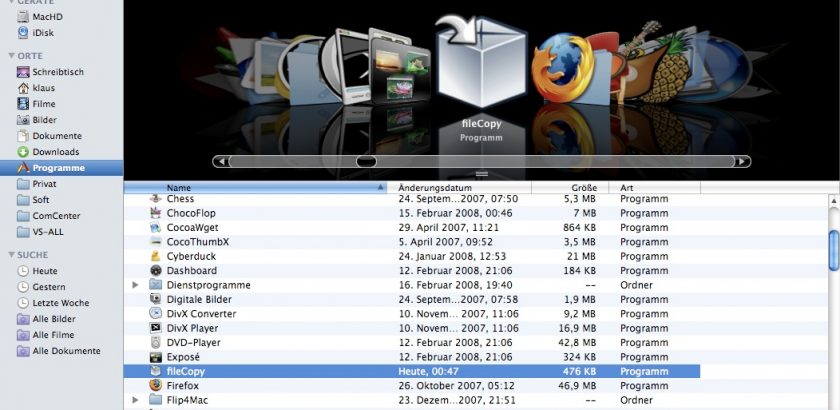
Task: Open the VS-ALL folder in sidebar
Action: coord(40,232)
